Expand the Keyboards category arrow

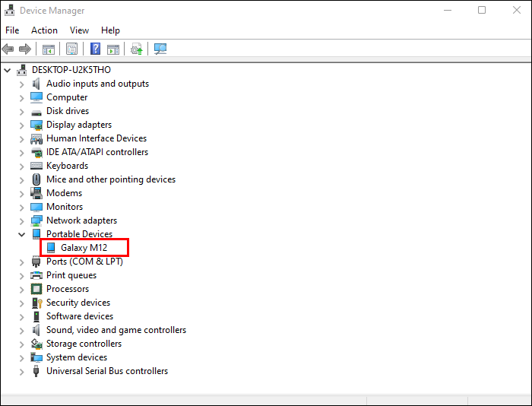[21, 167]
